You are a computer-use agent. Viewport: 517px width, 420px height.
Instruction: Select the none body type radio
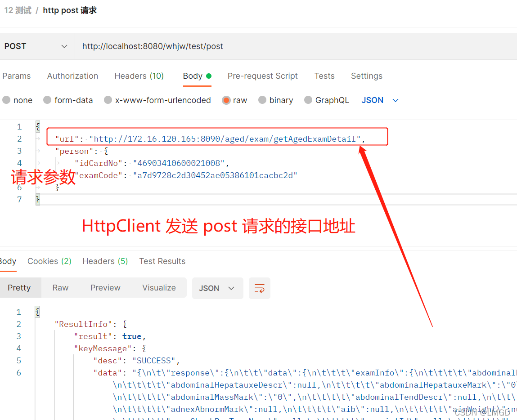click(x=6, y=100)
